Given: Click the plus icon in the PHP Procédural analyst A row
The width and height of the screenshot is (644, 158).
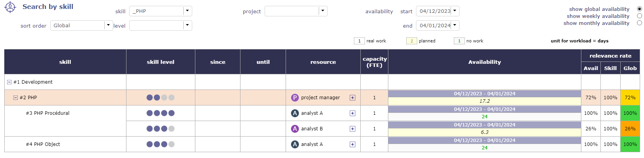Looking at the screenshot, I should 353,113.
